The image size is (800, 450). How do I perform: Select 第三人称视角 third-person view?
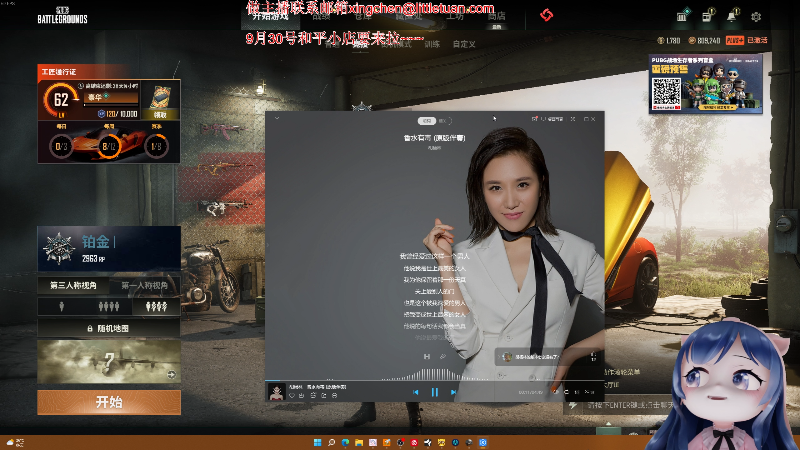click(73, 285)
